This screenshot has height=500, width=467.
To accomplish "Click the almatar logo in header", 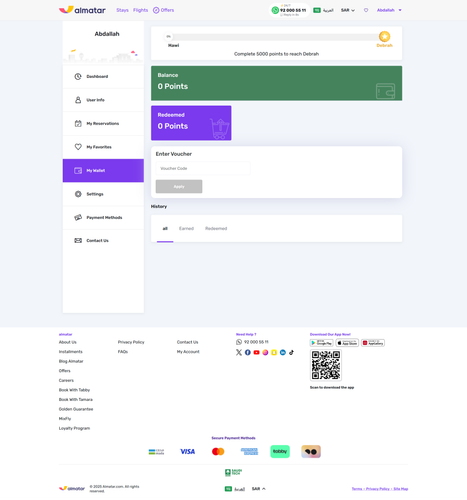I will [x=82, y=10].
